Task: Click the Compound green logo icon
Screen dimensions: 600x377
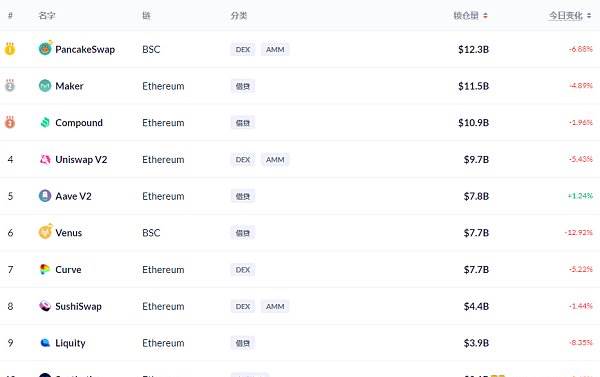Action: [45, 122]
